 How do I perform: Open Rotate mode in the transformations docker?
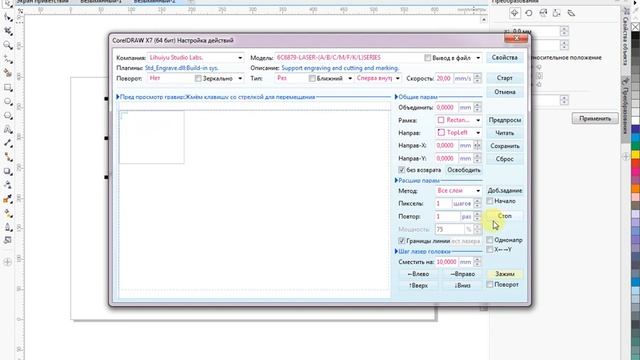point(529,13)
